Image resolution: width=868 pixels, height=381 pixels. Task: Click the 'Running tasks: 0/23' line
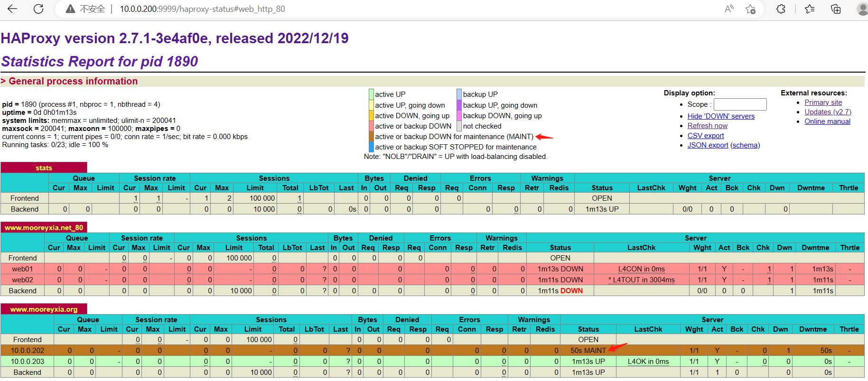click(55, 145)
